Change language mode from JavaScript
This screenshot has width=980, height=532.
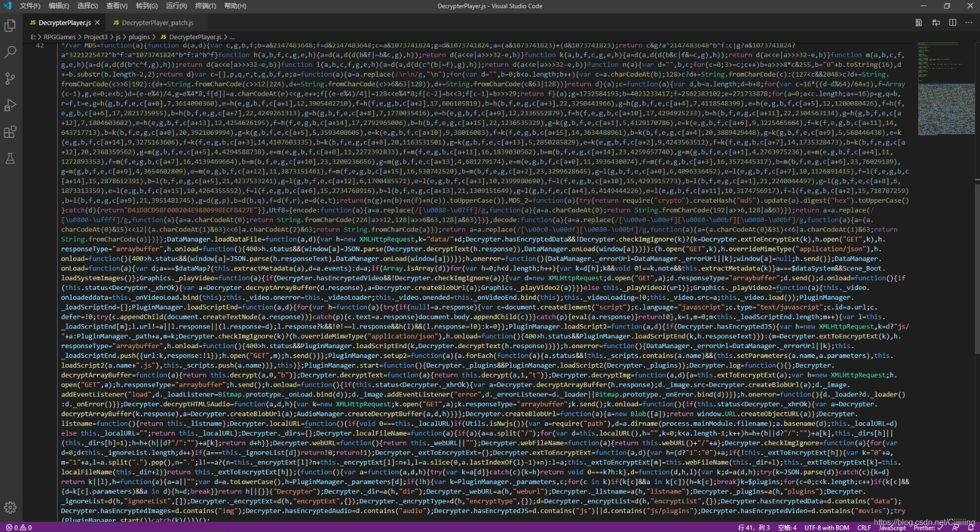coord(892,528)
